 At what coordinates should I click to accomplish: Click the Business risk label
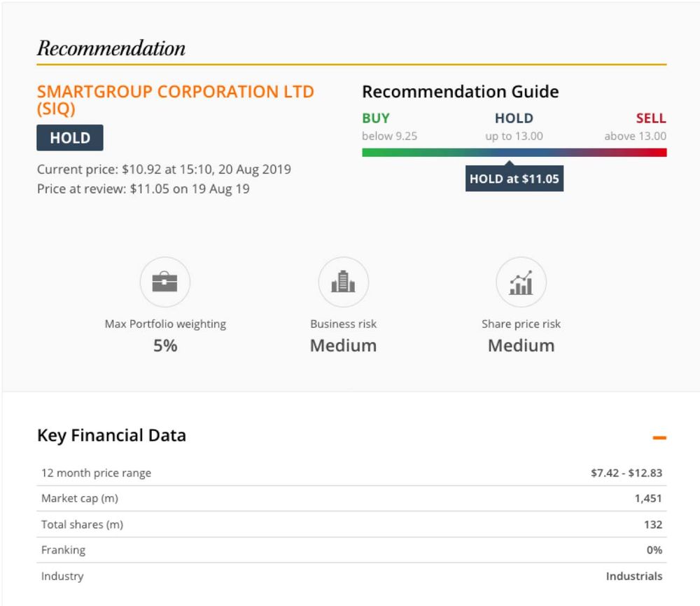343,324
